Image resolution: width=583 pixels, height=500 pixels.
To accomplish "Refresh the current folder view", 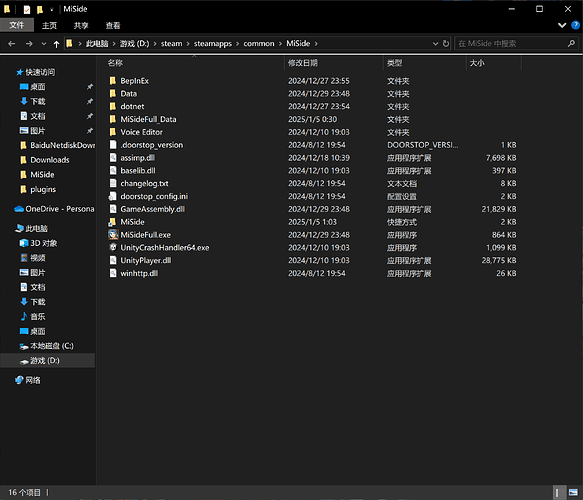I will (446, 44).
